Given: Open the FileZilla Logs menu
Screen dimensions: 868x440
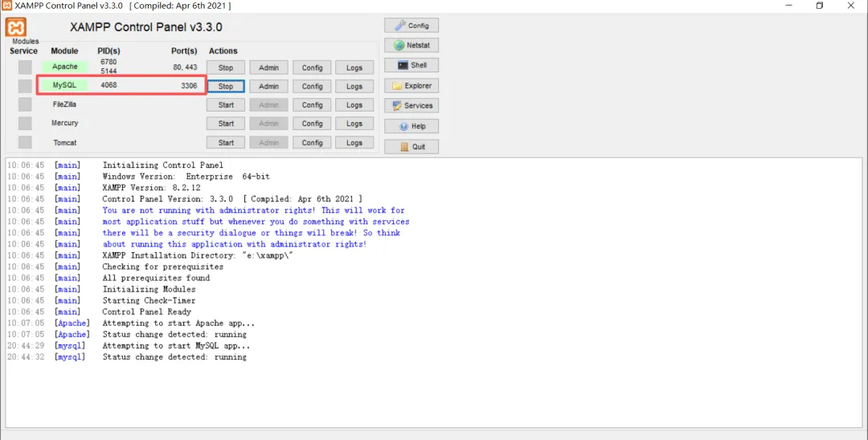Looking at the screenshot, I should (354, 105).
